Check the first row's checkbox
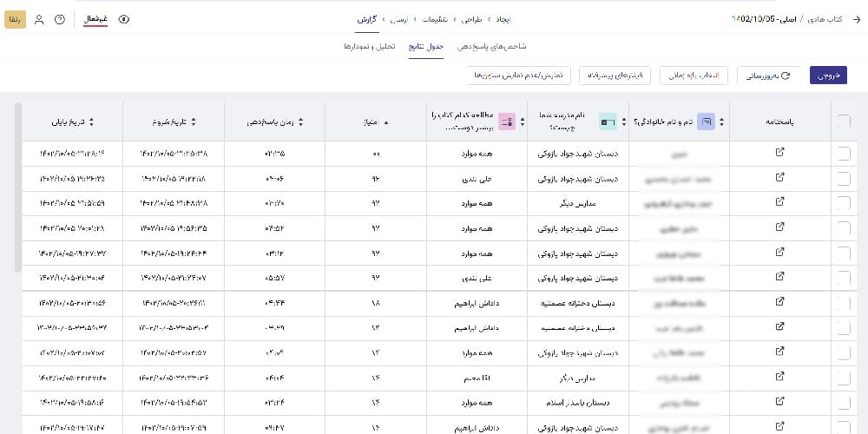Screen dimensions: 868x434 (844, 154)
